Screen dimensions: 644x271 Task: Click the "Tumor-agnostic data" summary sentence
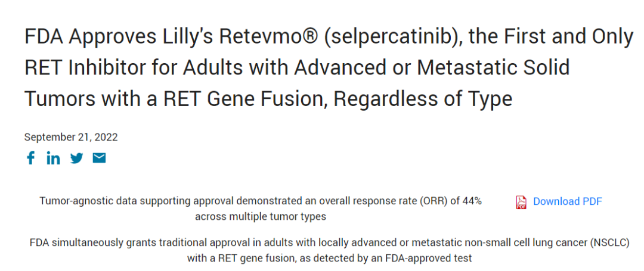point(260,201)
